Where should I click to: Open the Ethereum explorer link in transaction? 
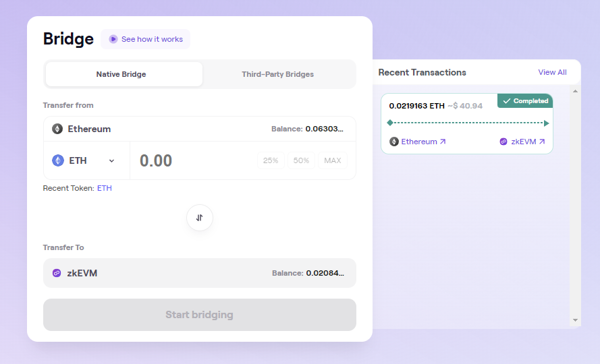423,142
